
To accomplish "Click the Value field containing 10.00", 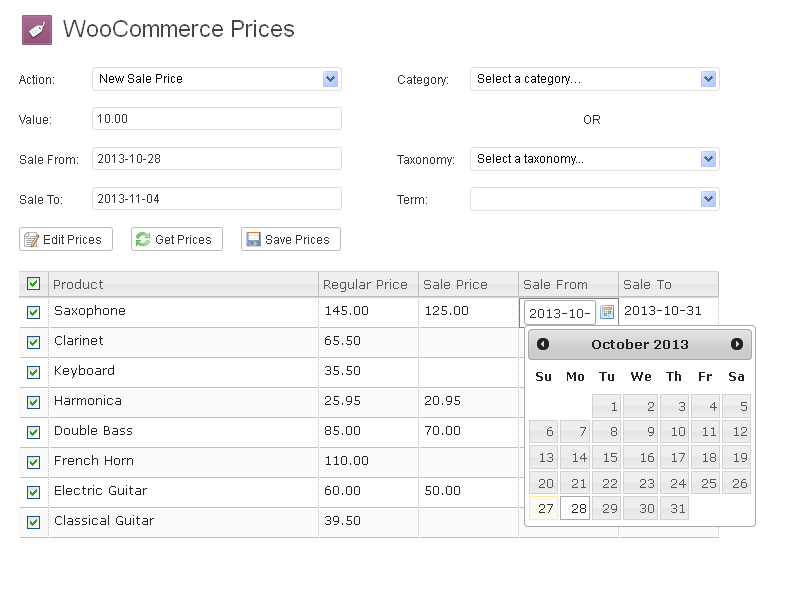I will pos(217,119).
